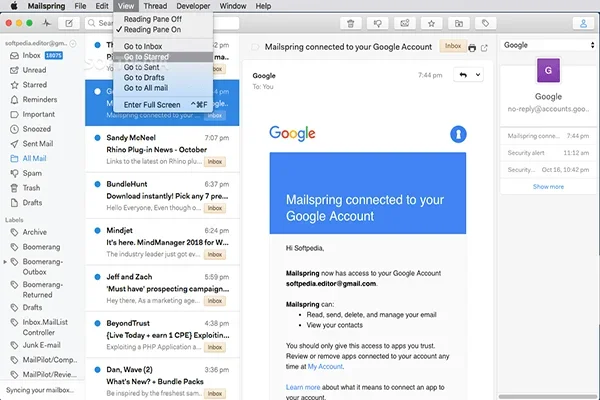This screenshot has height=400, width=600.
Task: Click the Learn more link in email
Action: (x=303, y=387)
